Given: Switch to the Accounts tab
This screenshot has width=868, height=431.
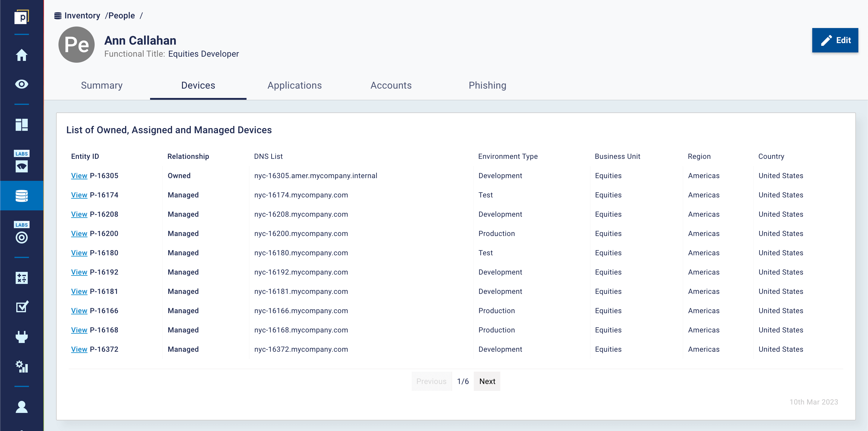Looking at the screenshot, I should 391,85.
